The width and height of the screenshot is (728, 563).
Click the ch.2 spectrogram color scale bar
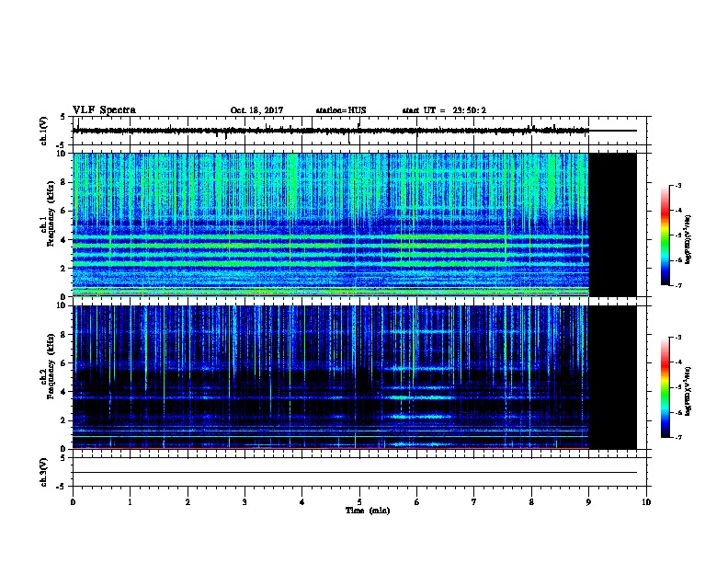[x=665, y=387]
